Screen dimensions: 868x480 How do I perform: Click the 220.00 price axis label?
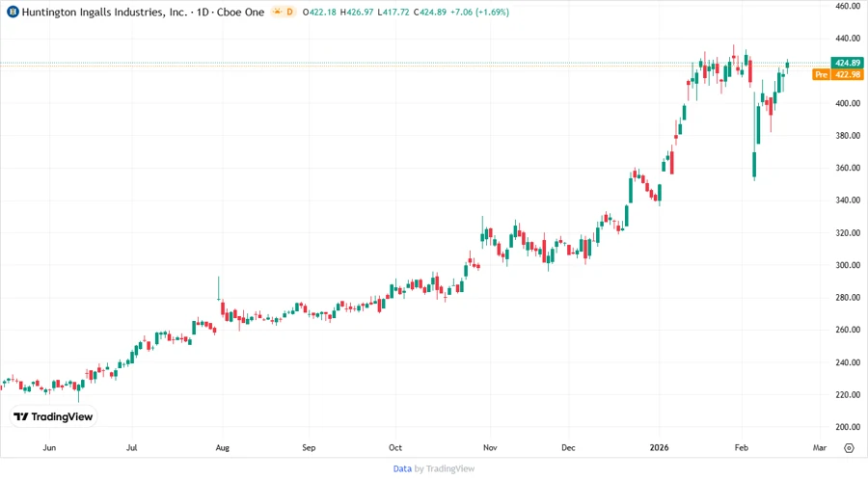[x=848, y=395]
